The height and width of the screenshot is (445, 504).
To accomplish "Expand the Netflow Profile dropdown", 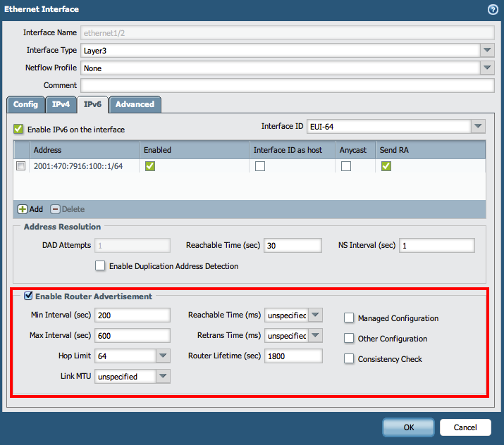I will click(487, 68).
